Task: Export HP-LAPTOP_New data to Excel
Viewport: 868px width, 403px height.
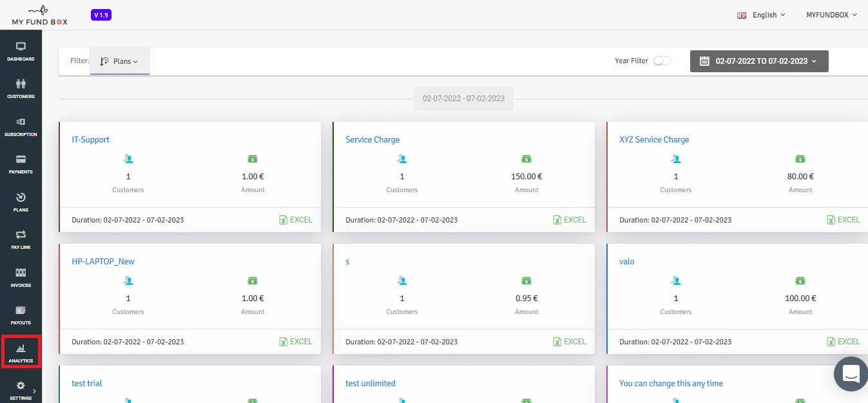Action: coord(296,342)
